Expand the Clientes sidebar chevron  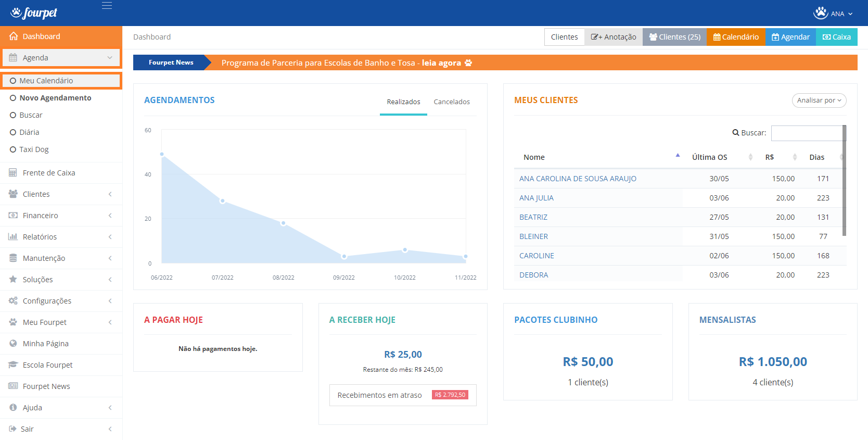click(x=110, y=194)
